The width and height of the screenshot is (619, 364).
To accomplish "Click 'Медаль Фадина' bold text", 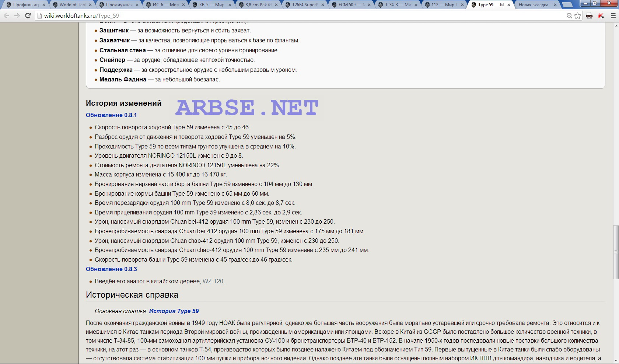I will click(x=123, y=79).
